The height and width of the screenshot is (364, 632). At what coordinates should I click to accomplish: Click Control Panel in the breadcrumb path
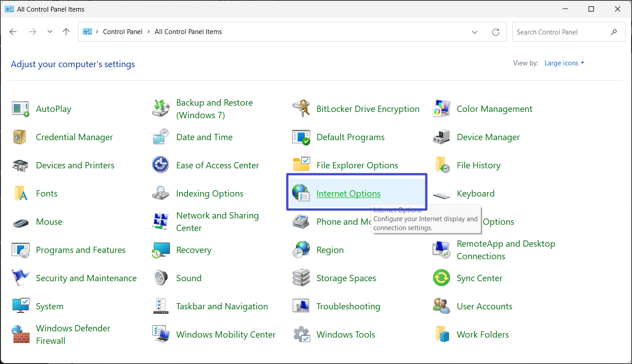(x=122, y=32)
